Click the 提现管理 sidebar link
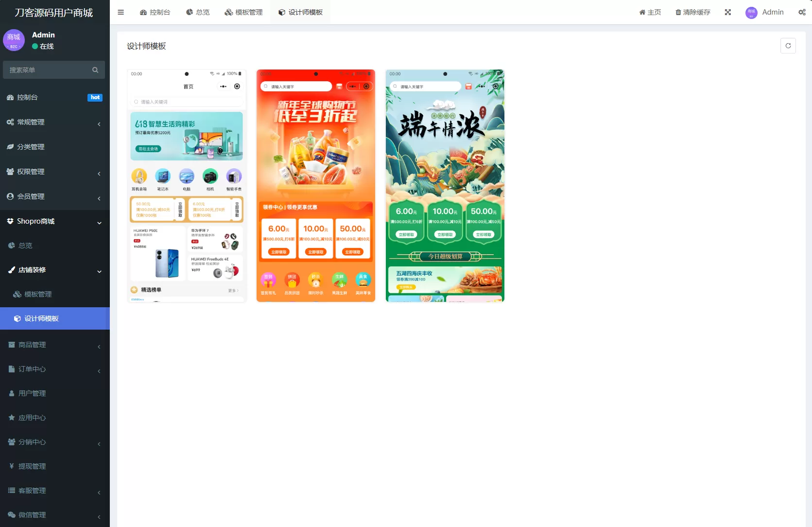The image size is (812, 527). pos(33,466)
